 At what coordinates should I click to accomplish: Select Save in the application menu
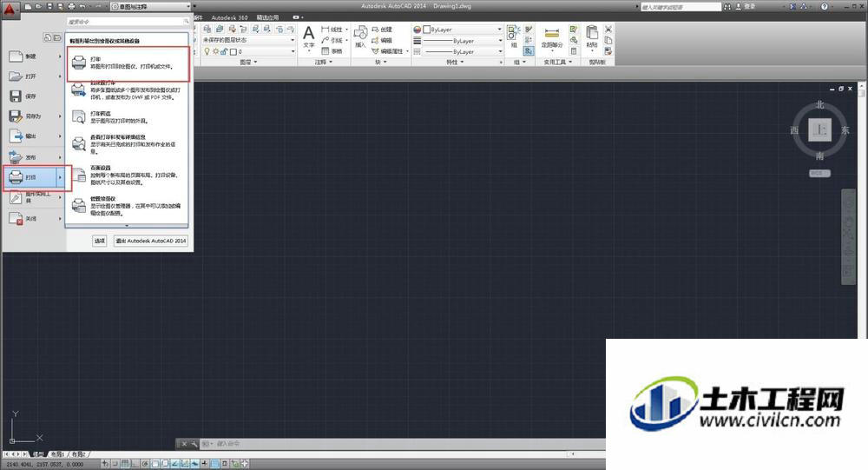tap(33, 96)
